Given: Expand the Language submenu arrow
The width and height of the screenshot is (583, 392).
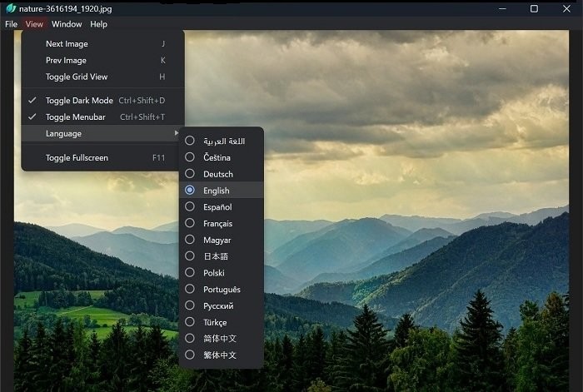Looking at the screenshot, I should (176, 134).
